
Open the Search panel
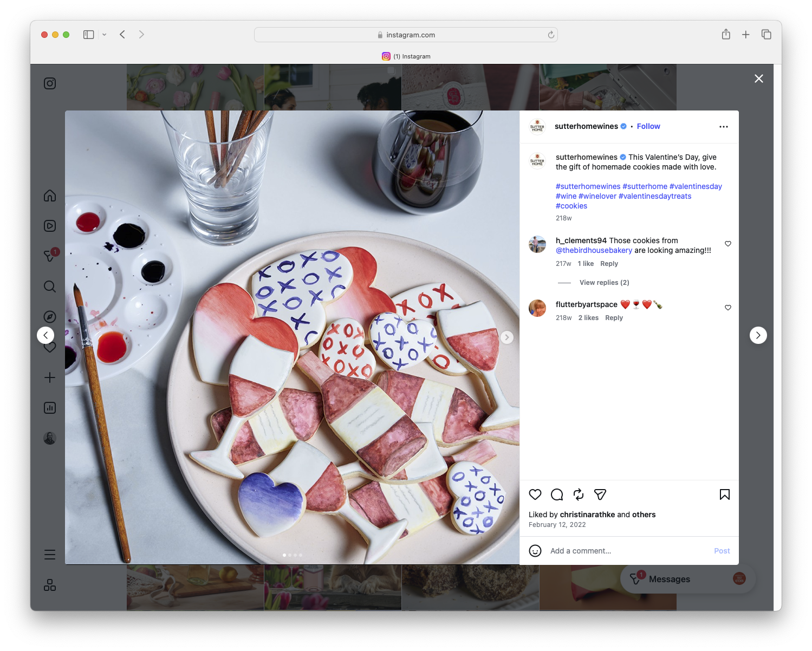49,287
